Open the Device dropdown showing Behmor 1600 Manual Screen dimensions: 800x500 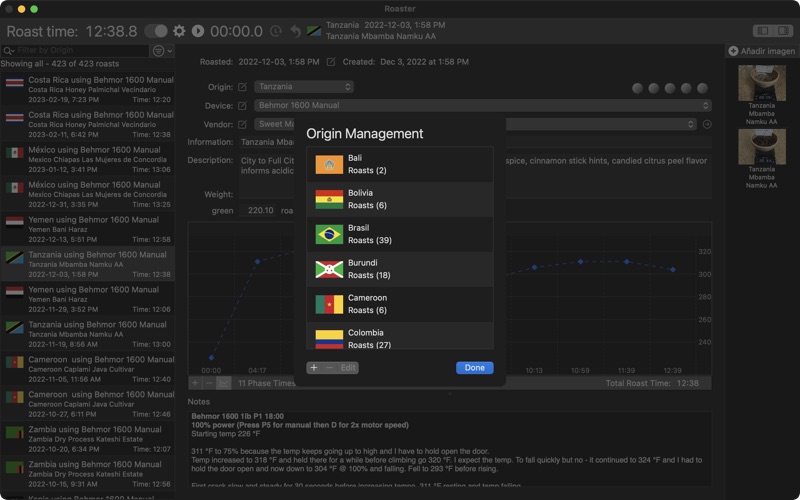pos(483,106)
